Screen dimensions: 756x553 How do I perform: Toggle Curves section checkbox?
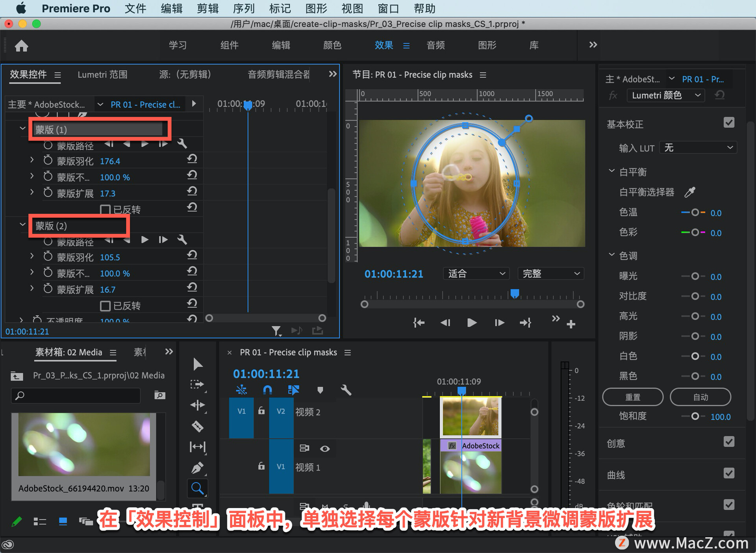tap(729, 473)
